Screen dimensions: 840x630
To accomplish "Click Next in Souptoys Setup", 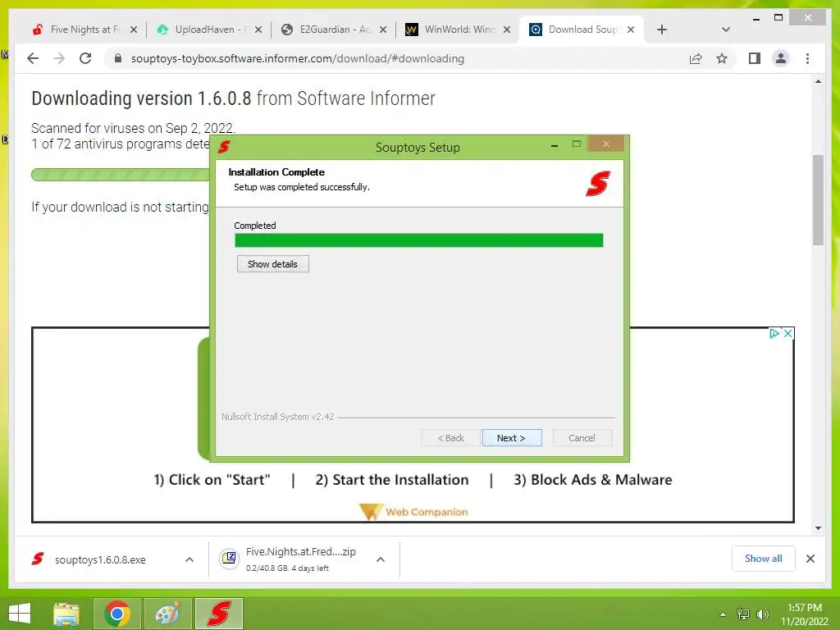I will point(512,438).
